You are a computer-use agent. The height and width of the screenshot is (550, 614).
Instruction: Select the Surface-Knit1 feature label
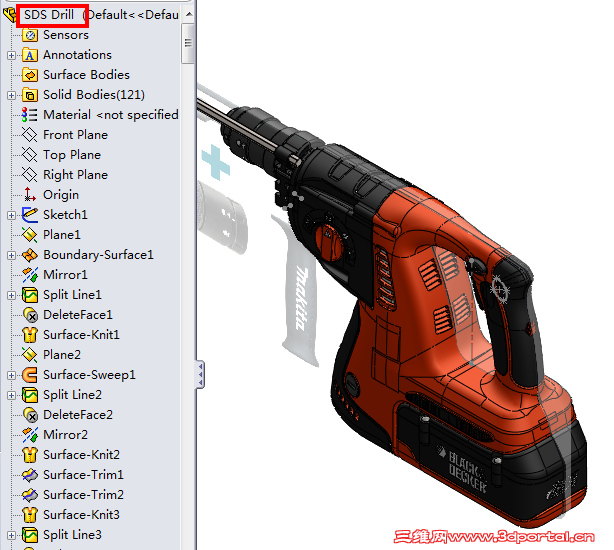[81, 335]
